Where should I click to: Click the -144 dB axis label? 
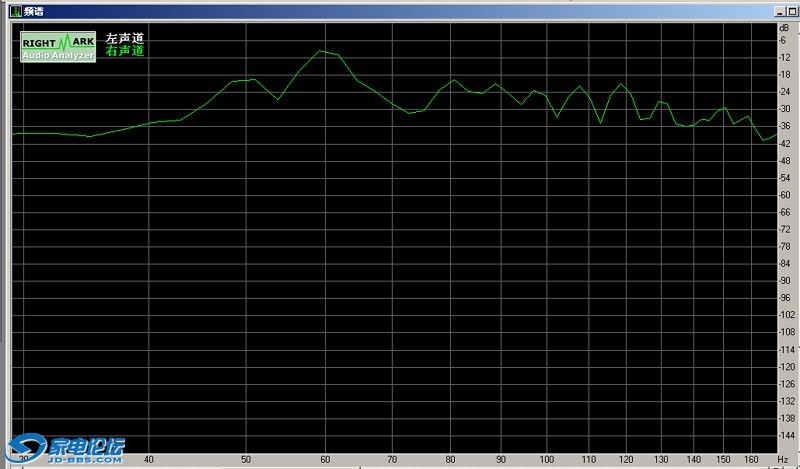pos(787,436)
